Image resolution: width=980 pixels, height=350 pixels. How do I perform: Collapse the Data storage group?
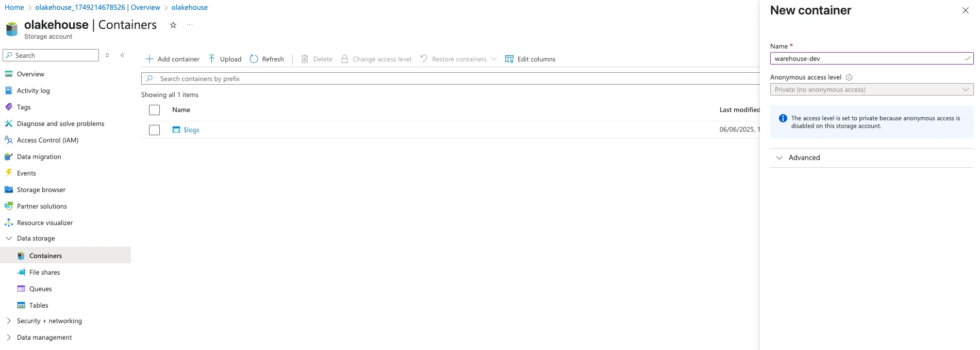pos(9,238)
